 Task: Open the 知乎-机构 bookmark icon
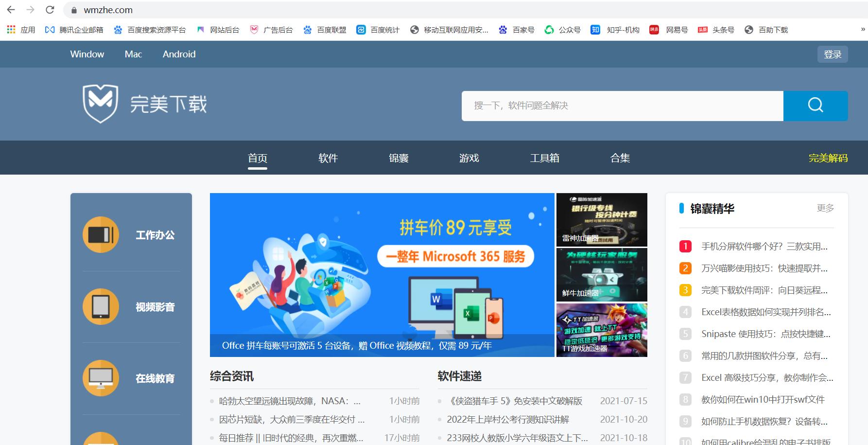(x=595, y=30)
